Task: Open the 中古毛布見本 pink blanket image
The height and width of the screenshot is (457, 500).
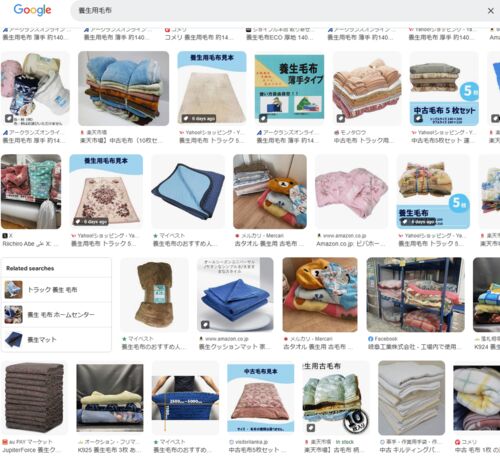Action: (261, 398)
